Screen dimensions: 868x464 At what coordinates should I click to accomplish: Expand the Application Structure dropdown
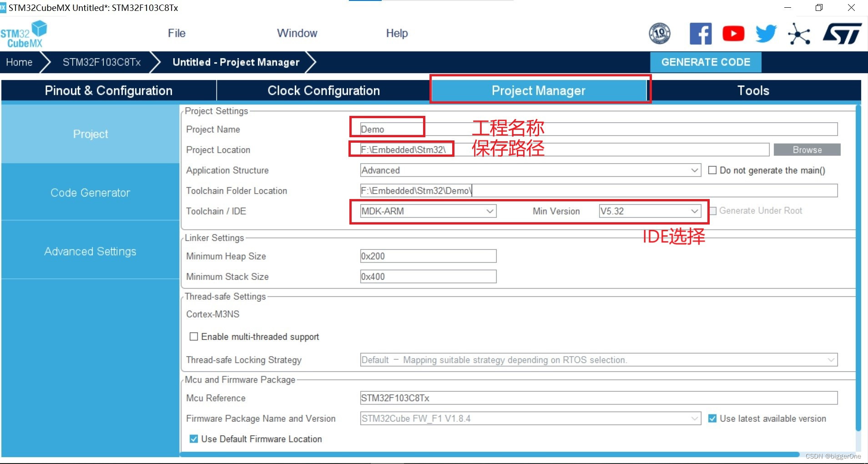coord(530,170)
